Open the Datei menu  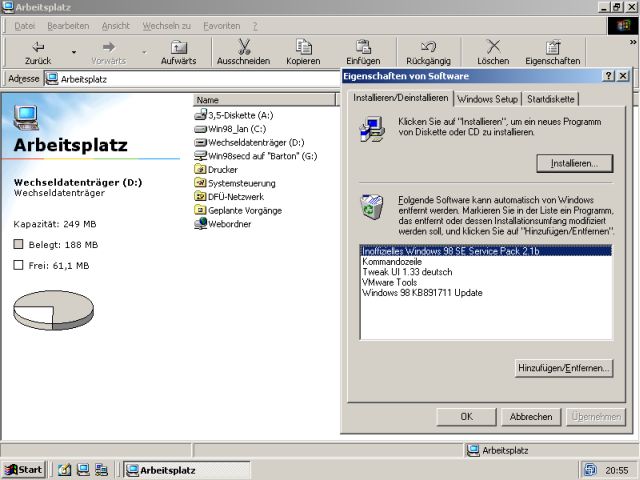[x=25, y=26]
